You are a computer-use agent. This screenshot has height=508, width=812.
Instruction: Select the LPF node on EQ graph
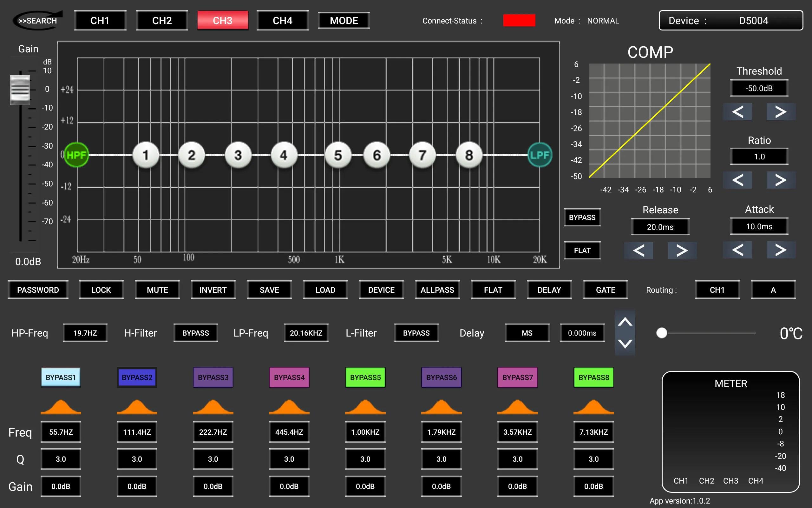pyautogui.click(x=540, y=155)
